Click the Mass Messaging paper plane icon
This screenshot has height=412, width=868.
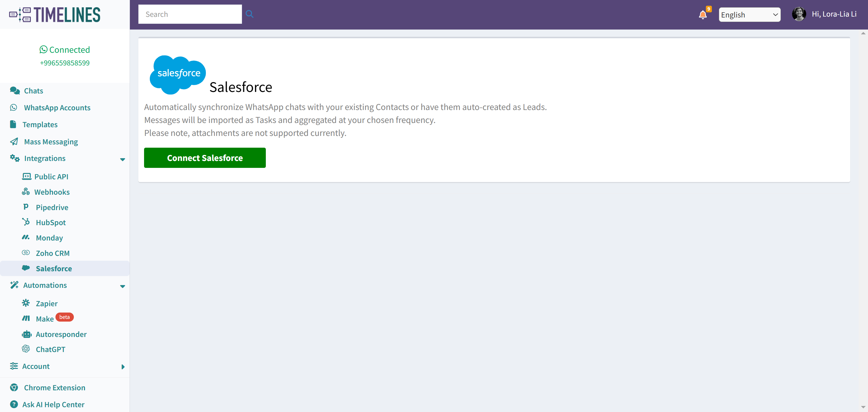(x=14, y=141)
